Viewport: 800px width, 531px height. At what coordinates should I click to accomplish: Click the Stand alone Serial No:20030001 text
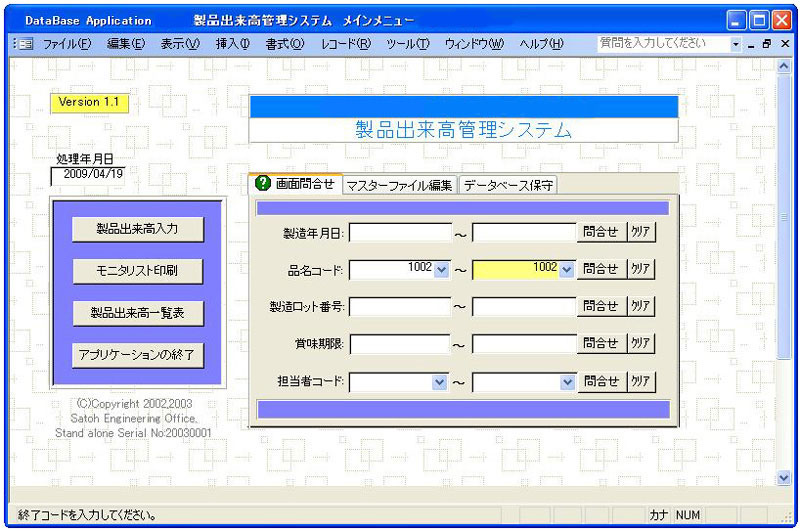coord(133,433)
